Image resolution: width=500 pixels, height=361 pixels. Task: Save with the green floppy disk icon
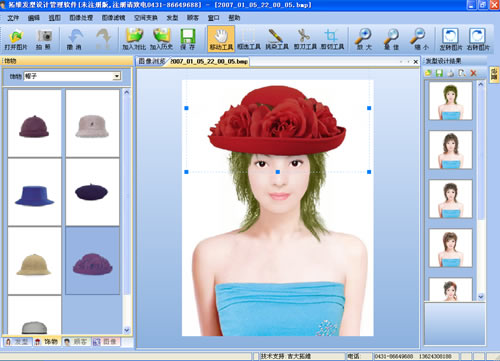pos(188,39)
